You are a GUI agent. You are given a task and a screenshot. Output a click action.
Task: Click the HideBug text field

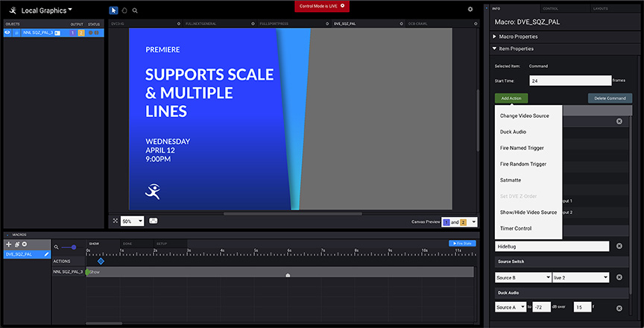552,246
